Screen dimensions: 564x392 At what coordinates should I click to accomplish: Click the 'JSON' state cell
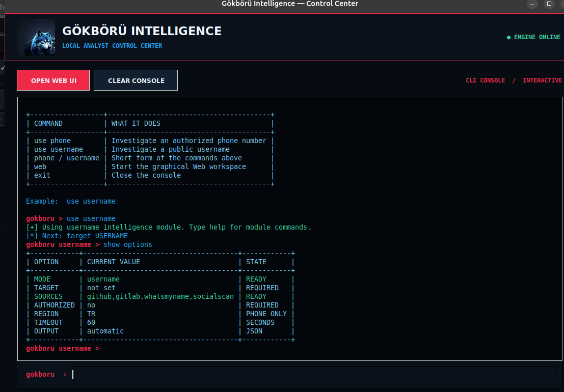(x=254, y=331)
